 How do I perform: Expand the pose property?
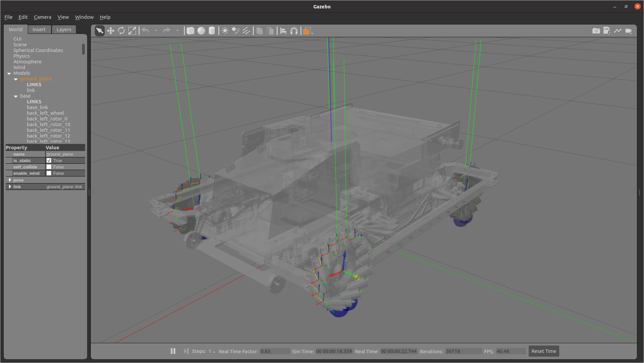[x=10, y=180]
